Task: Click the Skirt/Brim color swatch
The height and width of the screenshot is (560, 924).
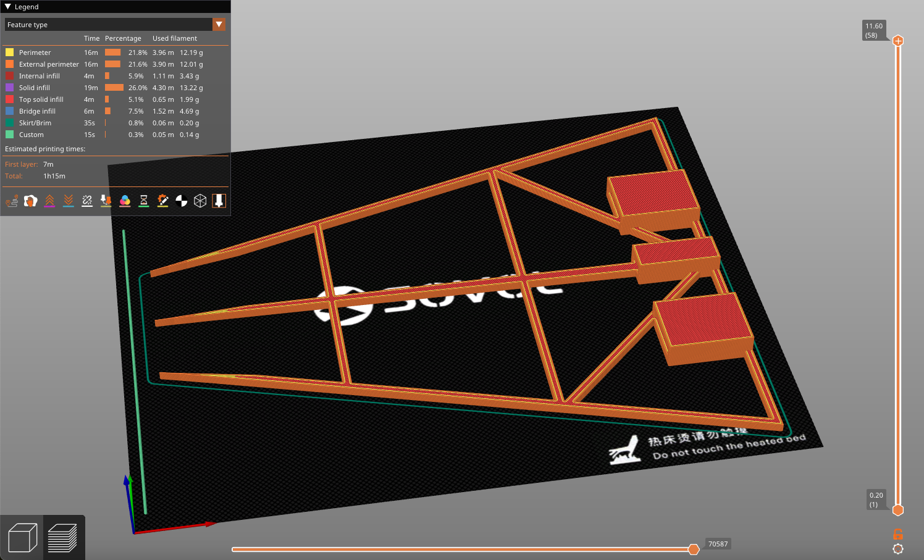Action: [x=9, y=123]
